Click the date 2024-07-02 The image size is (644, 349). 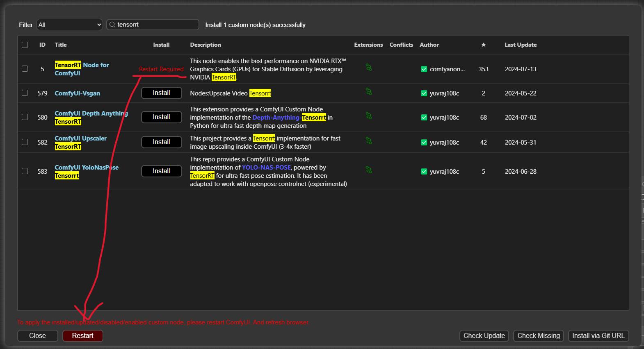(x=521, y=118)
